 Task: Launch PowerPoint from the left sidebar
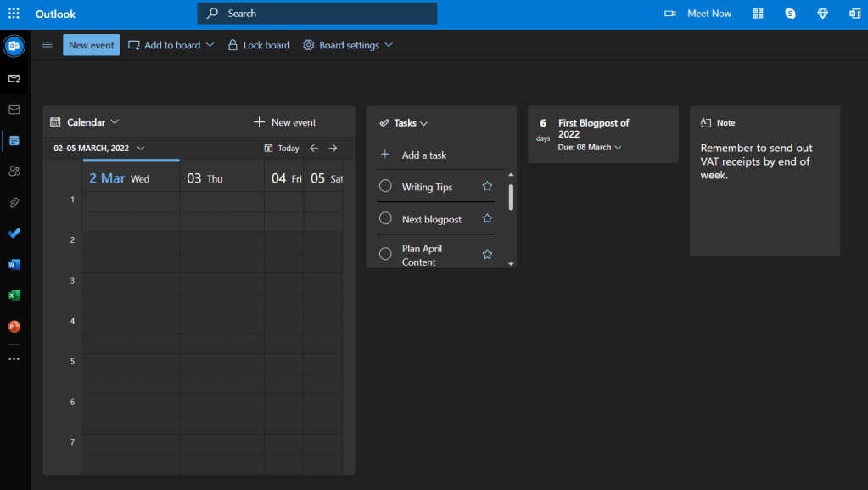14,327
